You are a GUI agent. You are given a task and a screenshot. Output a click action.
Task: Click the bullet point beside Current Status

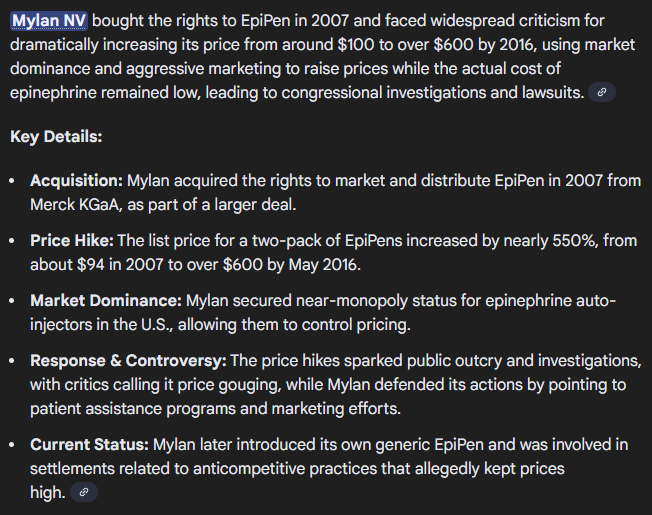[11, 444]
